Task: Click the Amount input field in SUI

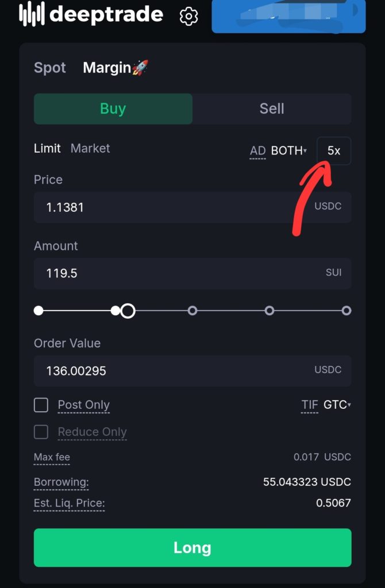Action: pos(172,273)
